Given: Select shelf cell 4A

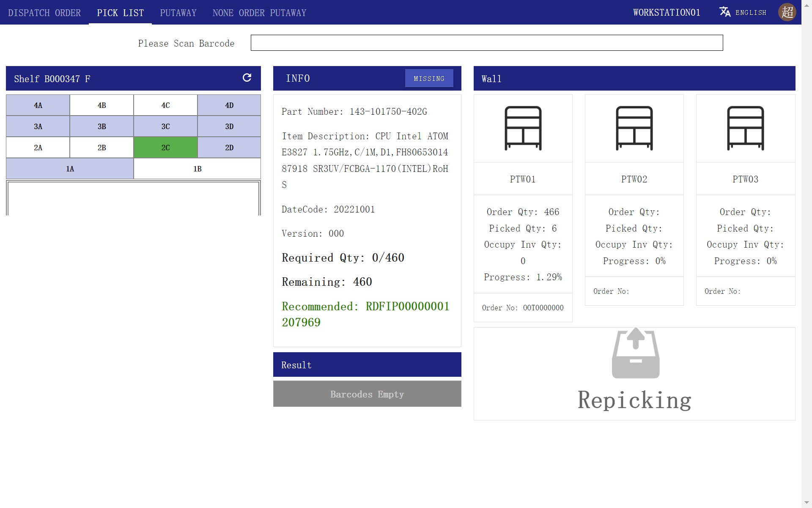Looking at the screenshot, I should pos(38,105).
